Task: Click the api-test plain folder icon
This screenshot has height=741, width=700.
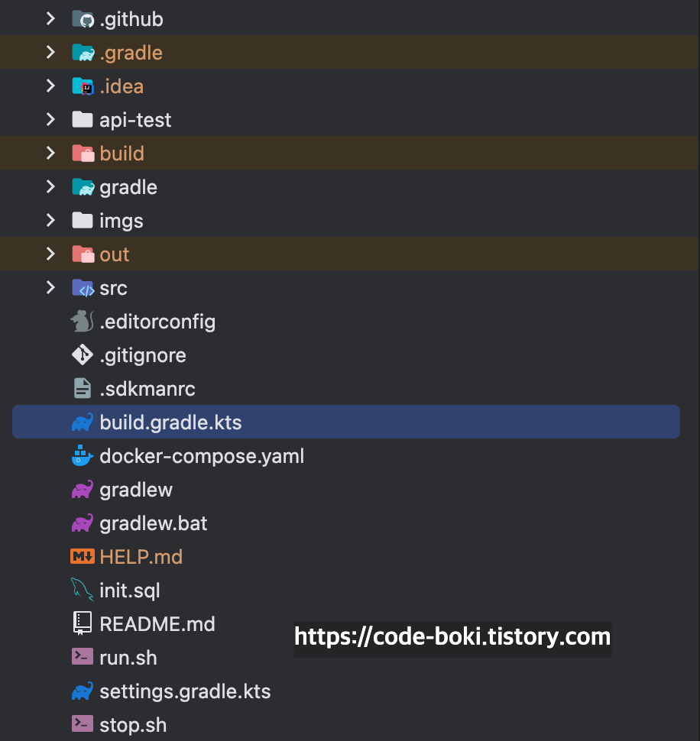Action: (83, 120)
